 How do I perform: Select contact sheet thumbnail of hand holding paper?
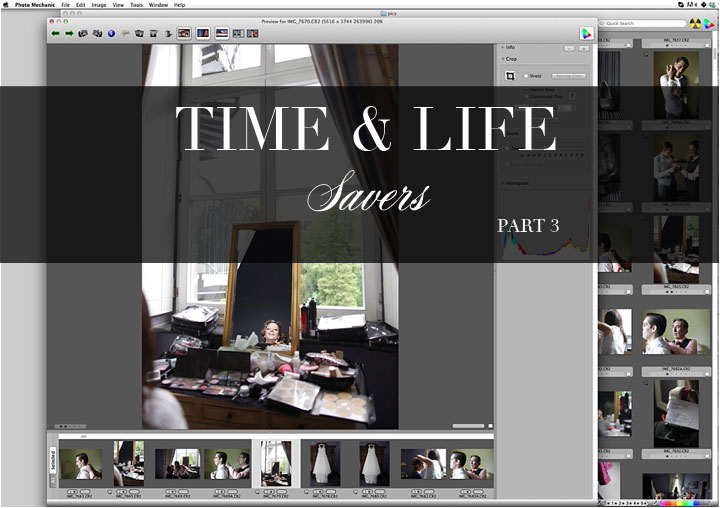(x=676, y=413)
